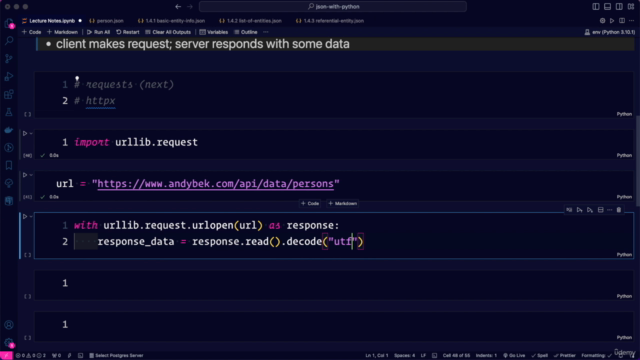
Task: Click Clear All Outputs
Action: 168,32
